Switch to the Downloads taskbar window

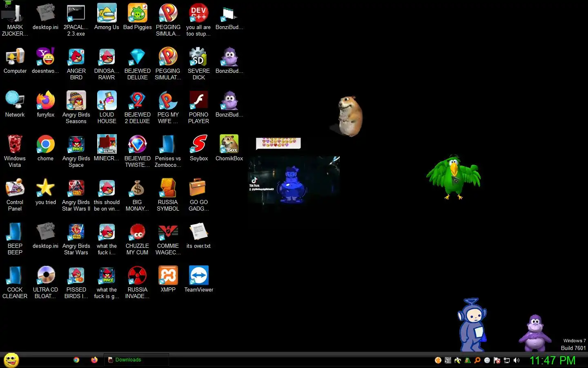point(136,360)
